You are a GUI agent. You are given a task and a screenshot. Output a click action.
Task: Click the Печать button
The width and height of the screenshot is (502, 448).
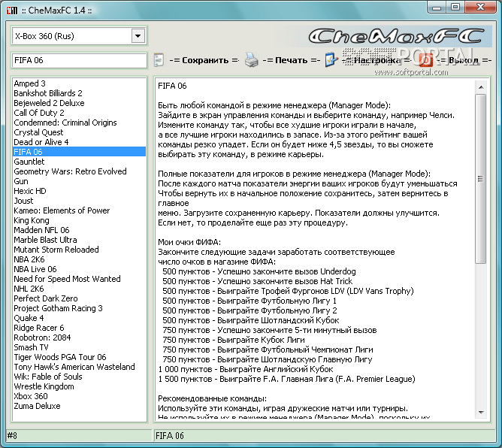[x=292, y=60]
